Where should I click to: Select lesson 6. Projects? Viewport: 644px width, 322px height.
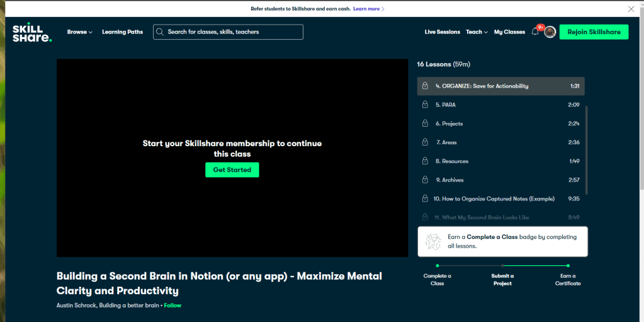click(x=500, y=124)
